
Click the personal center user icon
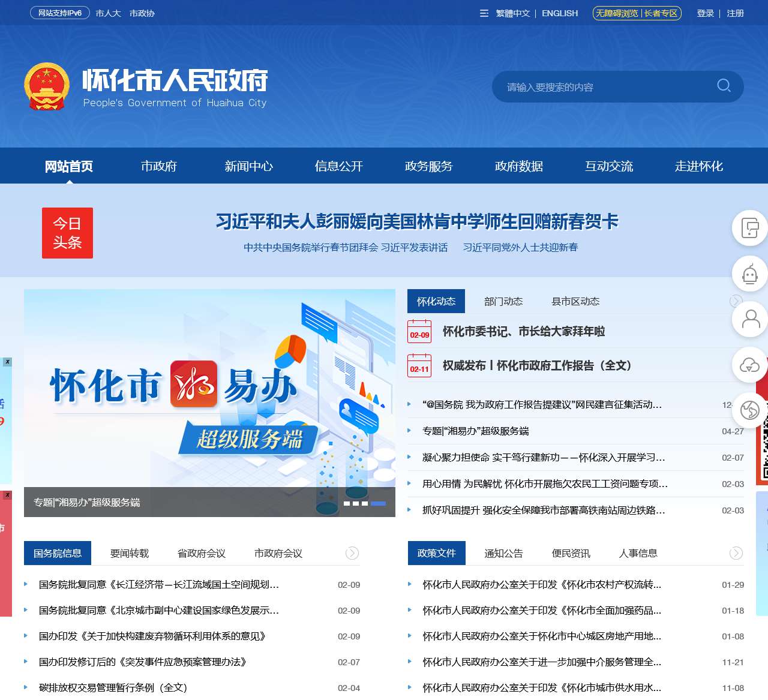click(749, 319)
